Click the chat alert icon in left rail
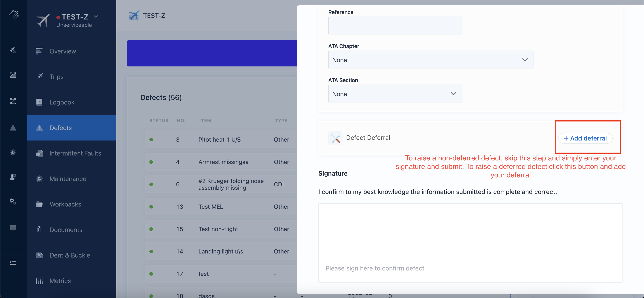The image size is (644, 298). point(13,228)
